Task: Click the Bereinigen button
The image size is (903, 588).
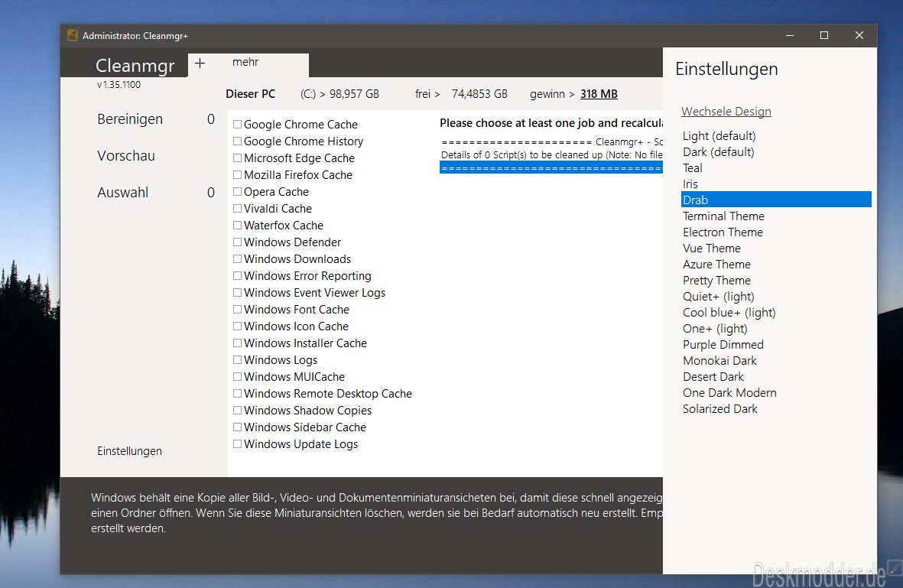Action: click(x=130, y=119)
